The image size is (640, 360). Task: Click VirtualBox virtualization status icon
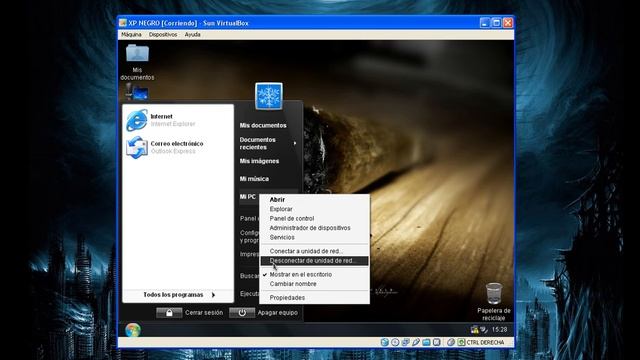point(437,342)
